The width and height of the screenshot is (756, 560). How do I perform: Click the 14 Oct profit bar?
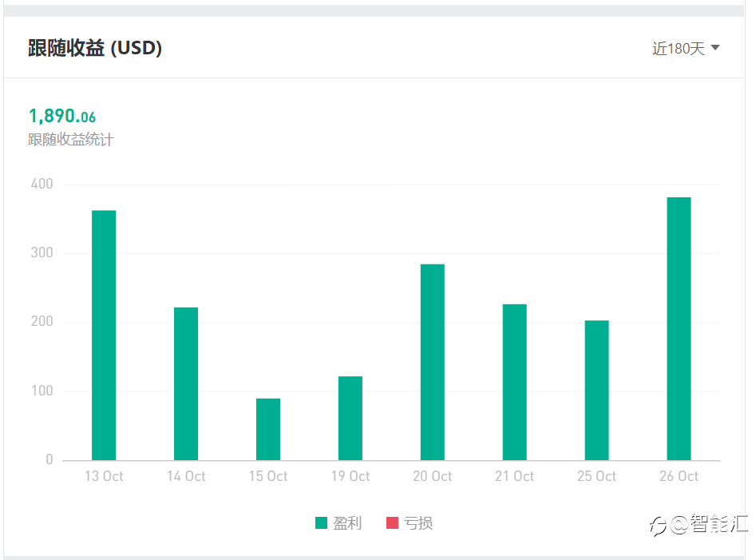pyautogui.click(x=186, y=383)
